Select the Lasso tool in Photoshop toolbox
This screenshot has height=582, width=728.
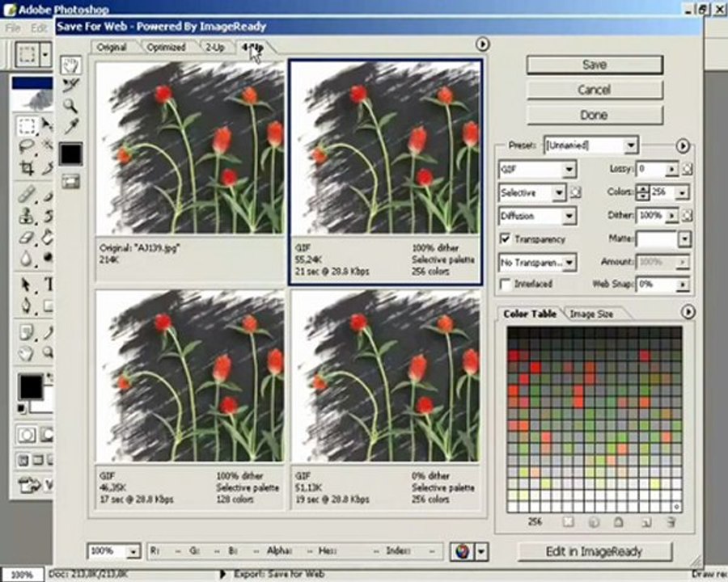26,146
